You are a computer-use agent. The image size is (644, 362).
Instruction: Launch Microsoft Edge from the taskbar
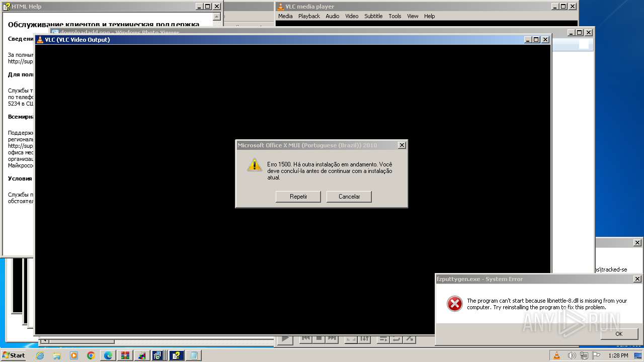click(108, 355)
